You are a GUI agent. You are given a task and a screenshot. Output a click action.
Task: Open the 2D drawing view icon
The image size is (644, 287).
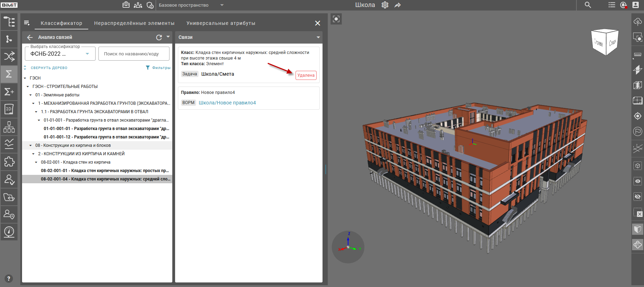tap(9, 109)
